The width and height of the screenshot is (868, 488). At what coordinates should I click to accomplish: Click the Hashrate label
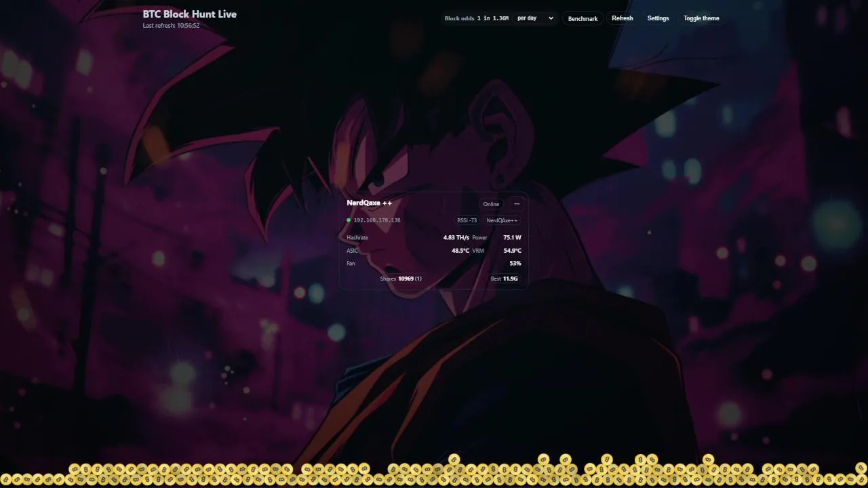[357, 238]
